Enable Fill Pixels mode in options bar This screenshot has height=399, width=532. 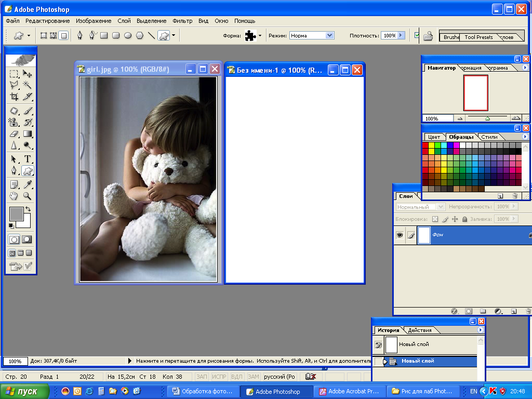(x=63, y=35)
